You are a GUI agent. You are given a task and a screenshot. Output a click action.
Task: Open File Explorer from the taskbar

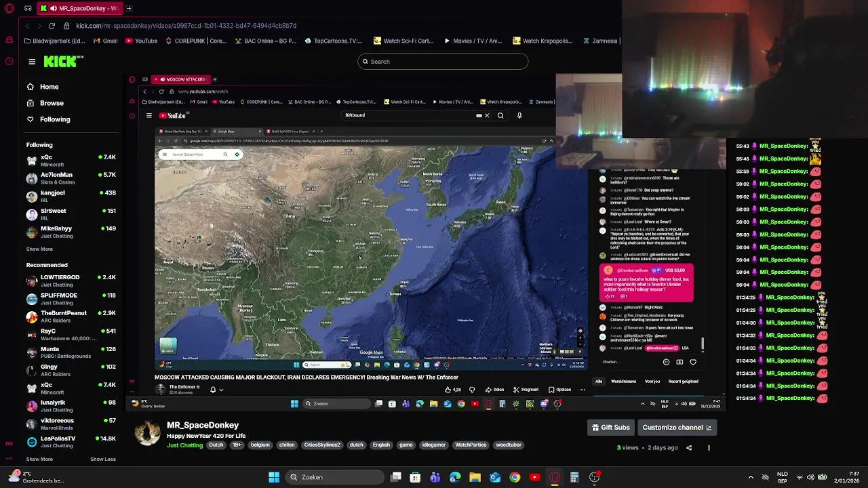(x=475, y=477)
